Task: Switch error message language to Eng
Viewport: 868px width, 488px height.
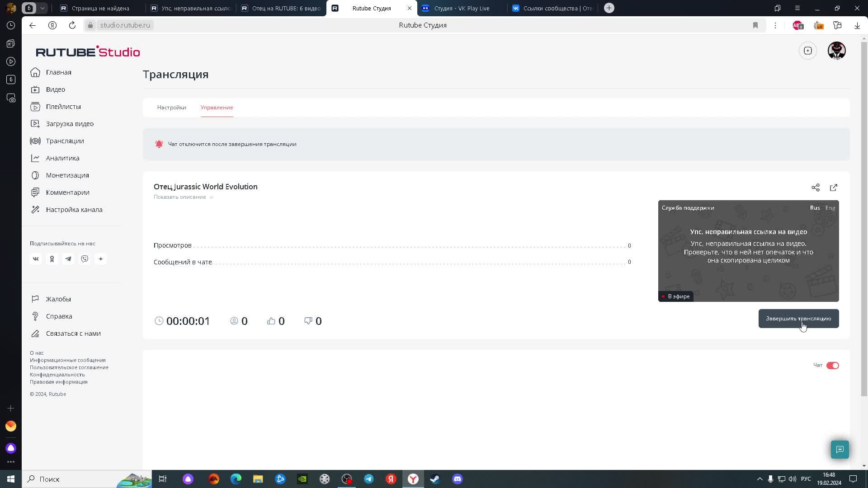Action: [x=830, y=208]
